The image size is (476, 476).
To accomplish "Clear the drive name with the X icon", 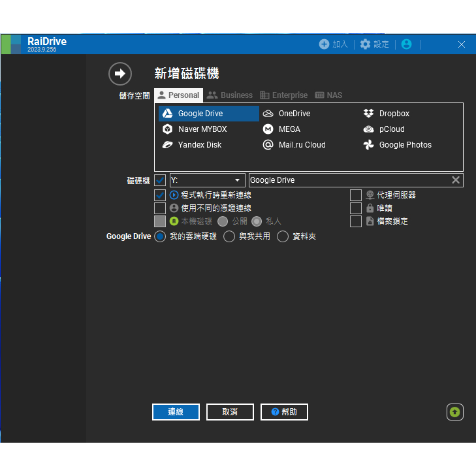I will [456, 180].
